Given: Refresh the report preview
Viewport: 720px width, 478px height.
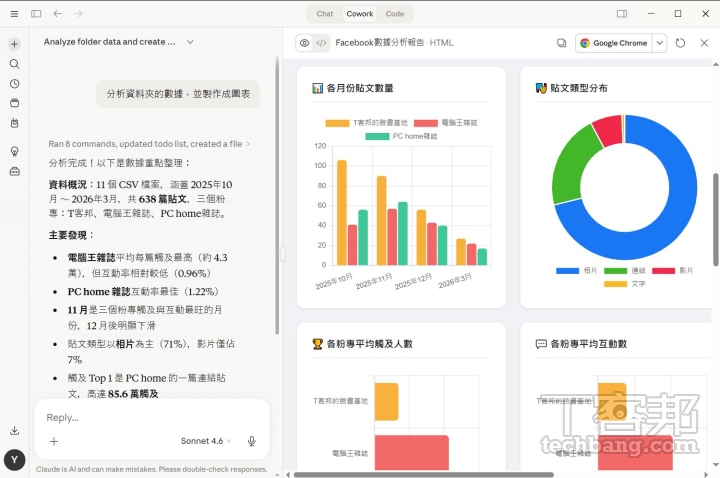Looking at the screenshot, I should click(x=681, y=43).
